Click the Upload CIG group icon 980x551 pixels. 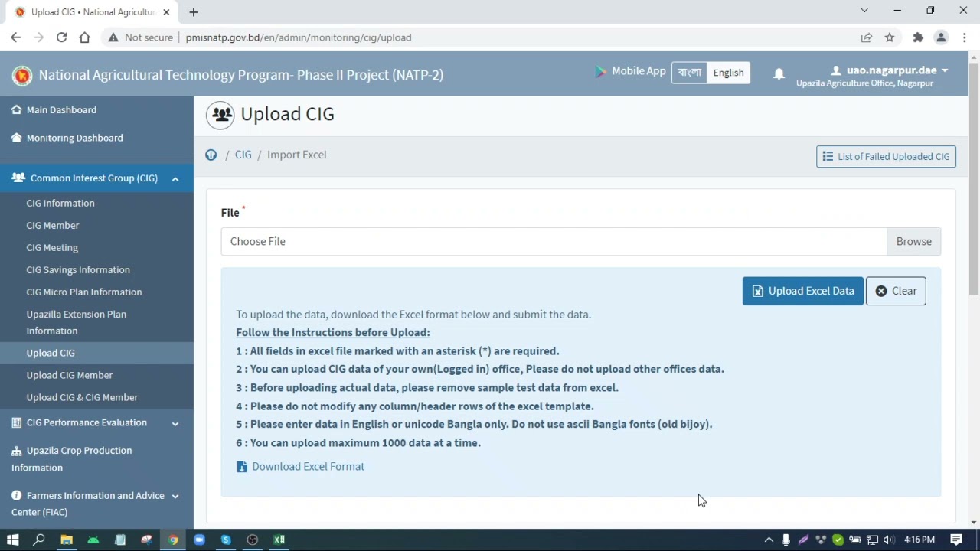point(220,115)
